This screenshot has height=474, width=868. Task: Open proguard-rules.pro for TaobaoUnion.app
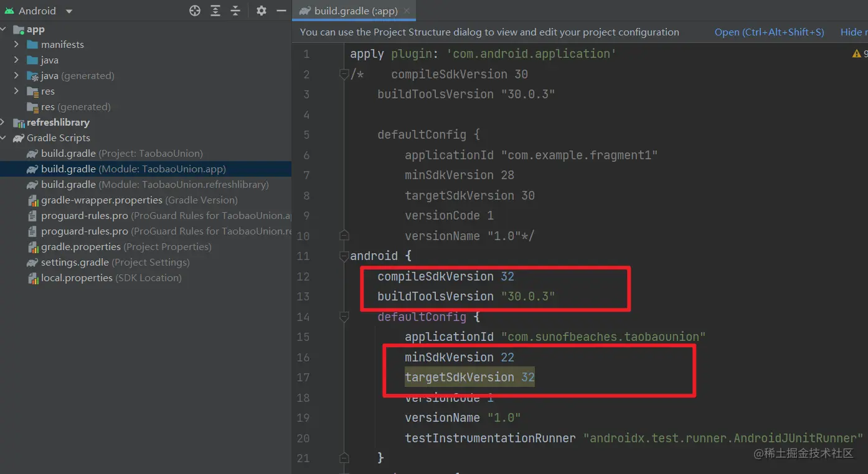166,216
